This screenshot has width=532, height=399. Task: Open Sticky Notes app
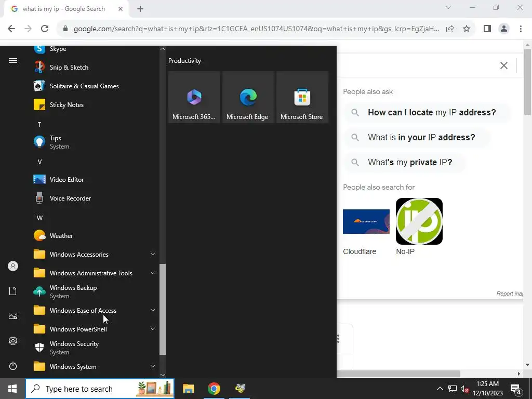tap(94, 104)
